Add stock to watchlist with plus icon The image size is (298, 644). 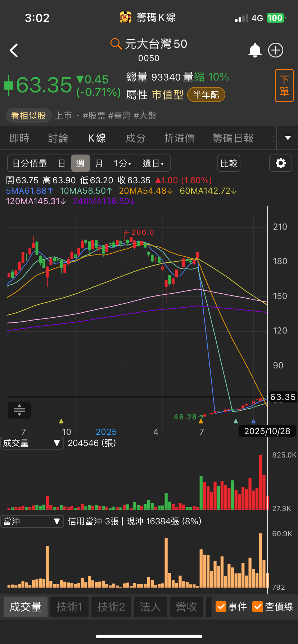[x=276, y=50]
